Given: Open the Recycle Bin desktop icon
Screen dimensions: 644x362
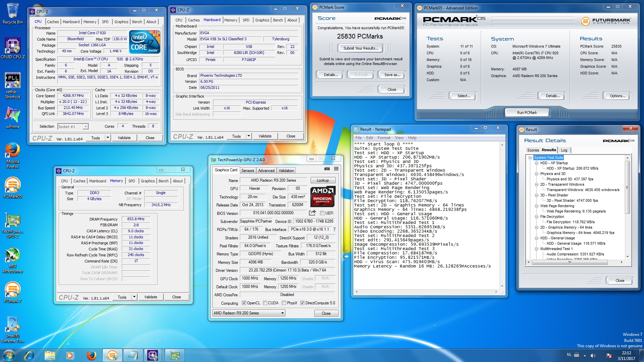Looking at the screenshot, I should click(x=13, y=14).
